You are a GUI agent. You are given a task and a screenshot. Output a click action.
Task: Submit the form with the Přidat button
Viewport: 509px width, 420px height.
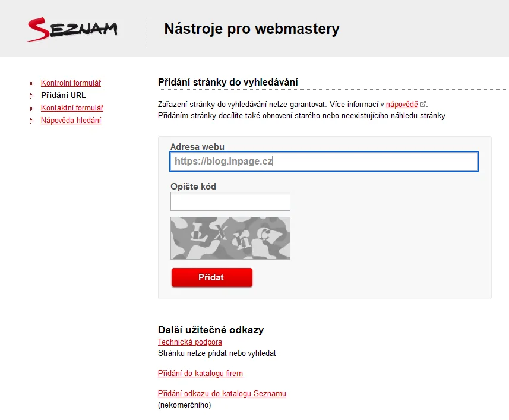(x=212, y=277)
